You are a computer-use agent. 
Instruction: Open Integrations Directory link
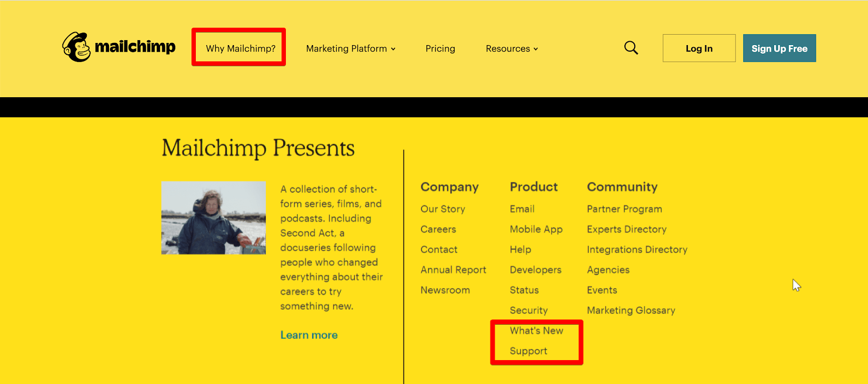tap(637, 249)
